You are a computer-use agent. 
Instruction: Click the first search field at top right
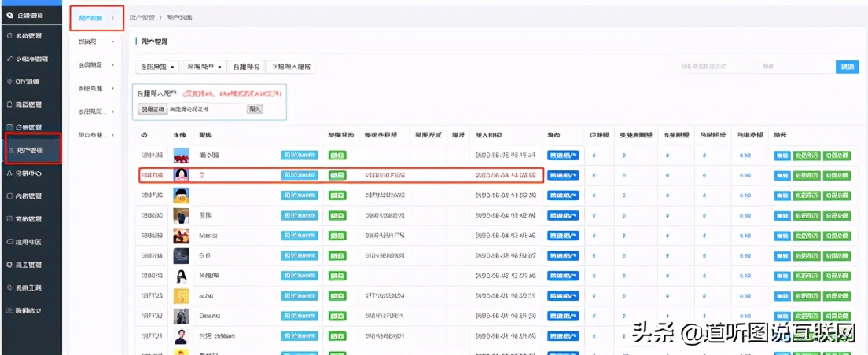714,67
